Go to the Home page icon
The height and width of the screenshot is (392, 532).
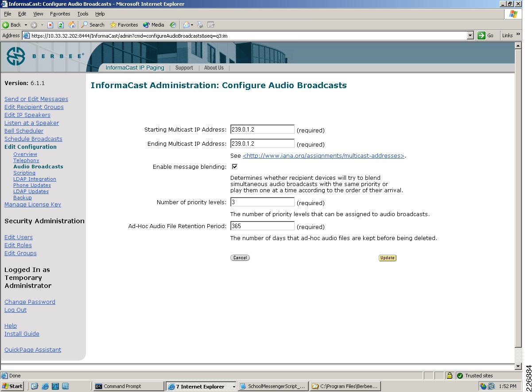pyautogui.click(x=72, y=25)
